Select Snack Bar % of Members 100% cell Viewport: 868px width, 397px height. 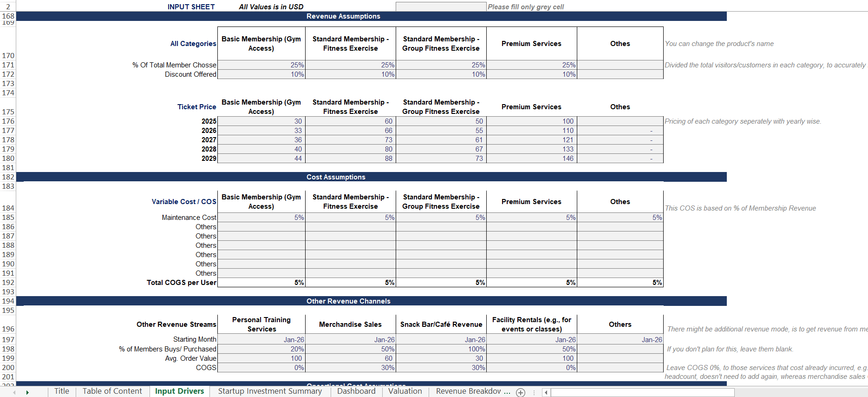(x=441, y=349)
